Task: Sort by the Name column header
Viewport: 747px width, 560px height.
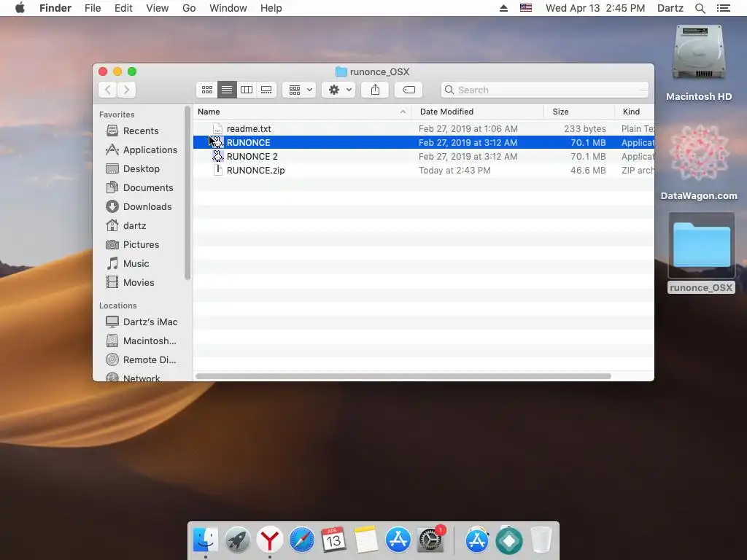Action: 302,112
